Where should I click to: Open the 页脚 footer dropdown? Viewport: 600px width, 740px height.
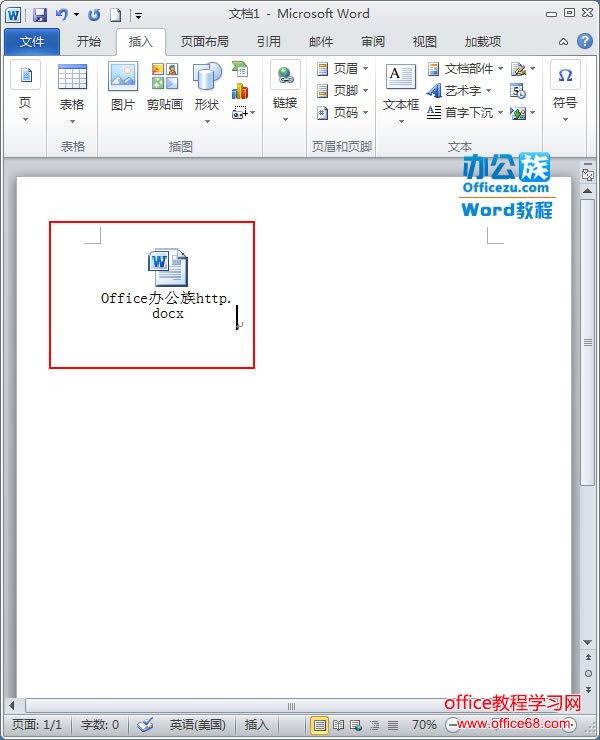342,91
